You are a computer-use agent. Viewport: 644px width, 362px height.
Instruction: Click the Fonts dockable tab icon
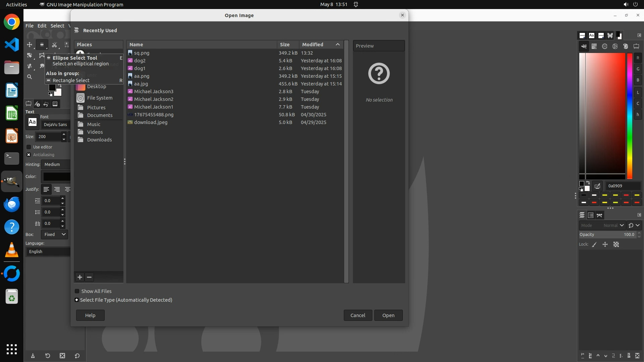592,36
